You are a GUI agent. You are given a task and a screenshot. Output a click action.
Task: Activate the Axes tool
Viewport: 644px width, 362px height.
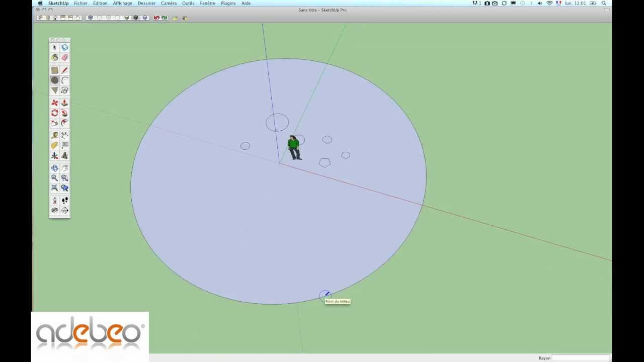coord(54,156)
